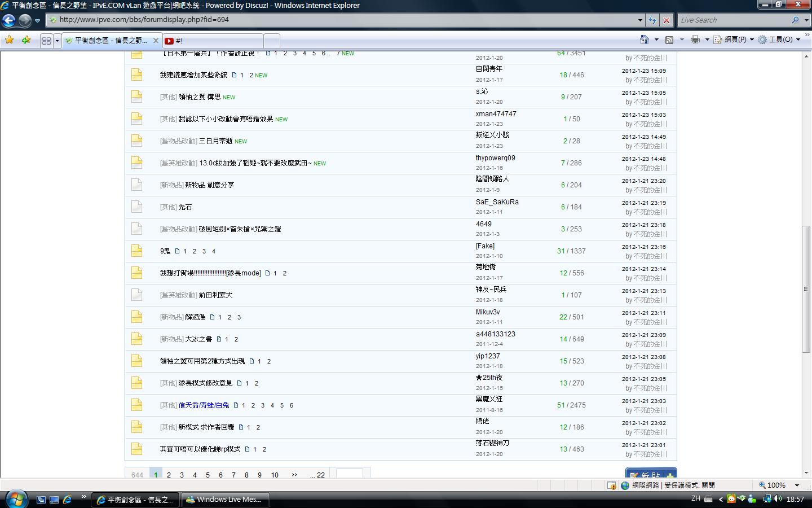Viewport: 812px width, 508px height.
Task: Click the Print icon in toolbar
Action: (x=695, y=40)
